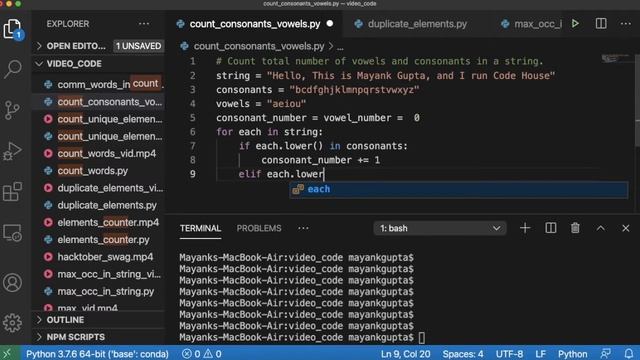Select the Terminal panel tab
Image resolution: width=640 pixels, height=360 pixels.
200,228
